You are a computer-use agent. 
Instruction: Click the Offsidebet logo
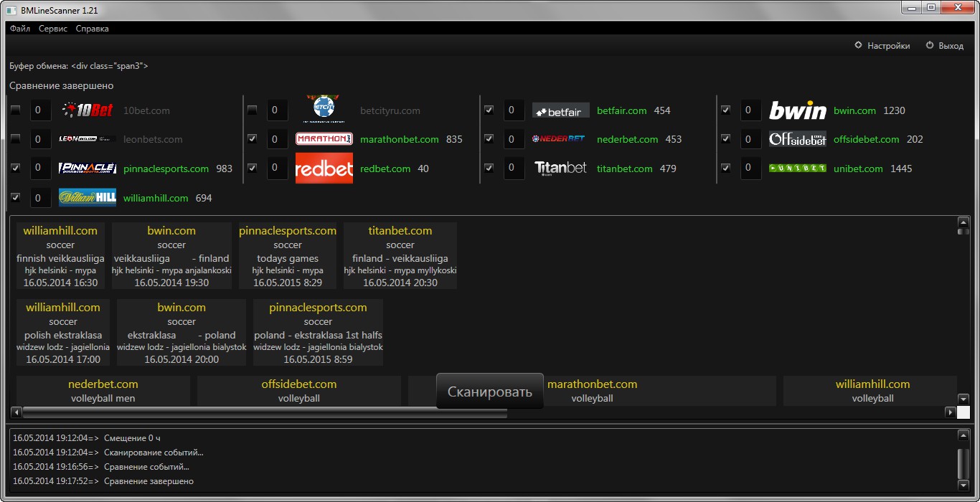798,139
